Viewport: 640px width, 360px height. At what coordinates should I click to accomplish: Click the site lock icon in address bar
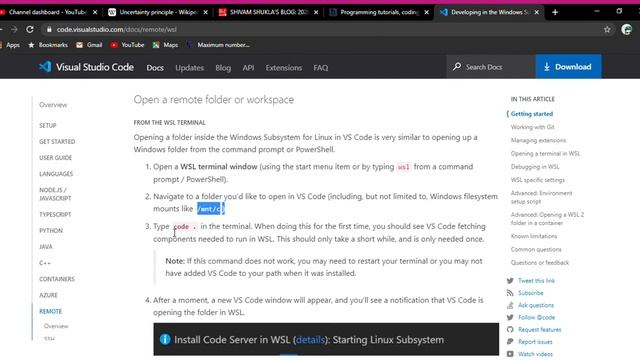pos(49,29)
